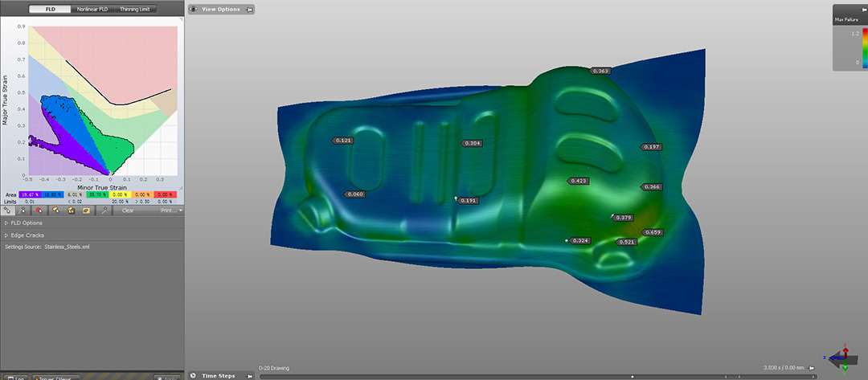Click the clock icon beside Time Steps
The image size is (868, 380).
click(193, 375)
